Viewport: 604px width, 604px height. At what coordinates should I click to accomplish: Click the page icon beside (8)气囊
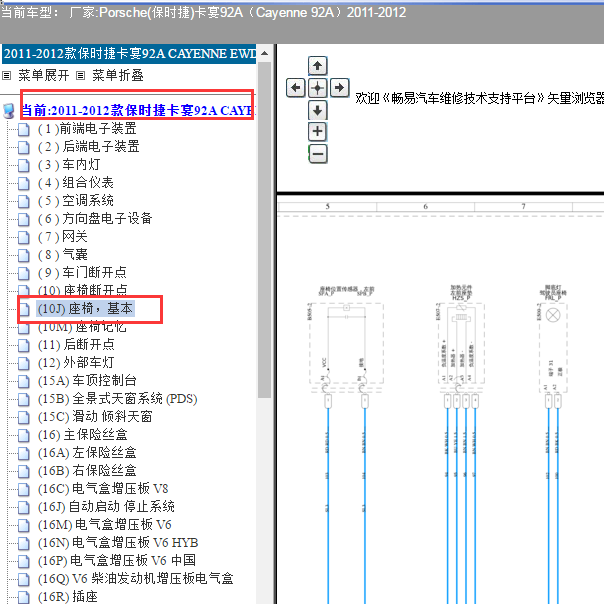pyautogui.click(x=23, y=255)
